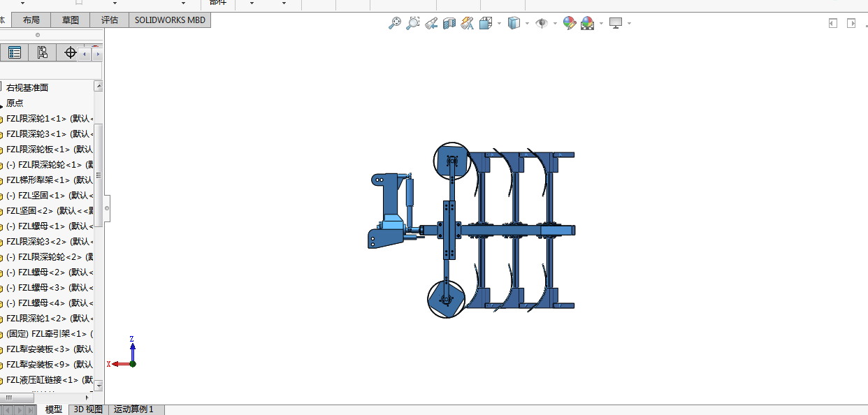Expand the Display Style dropdown arrow

pyautogui.click(x=527, y=23)
